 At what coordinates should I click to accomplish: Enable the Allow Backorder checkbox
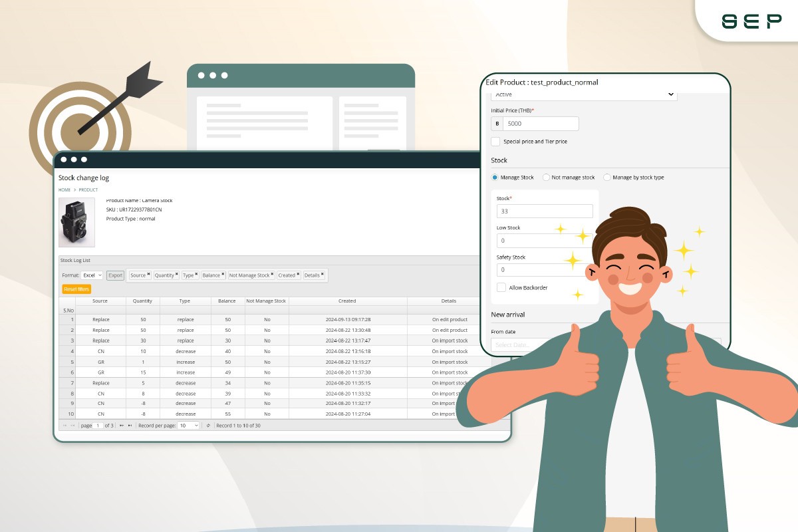coord(501,287)
